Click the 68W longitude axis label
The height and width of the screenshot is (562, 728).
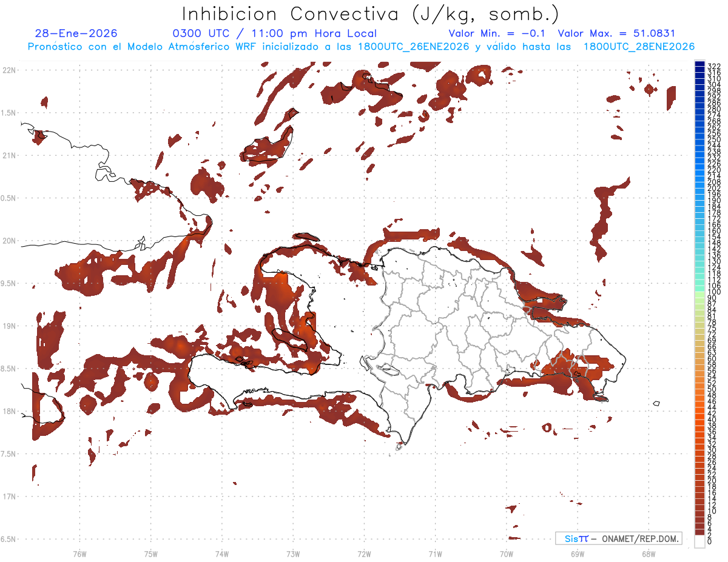point(648,553)
